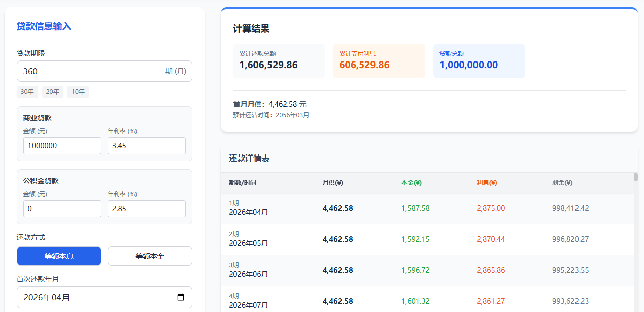Click the 贷款总额 card showing 1,000,000.00

[479, 61]
